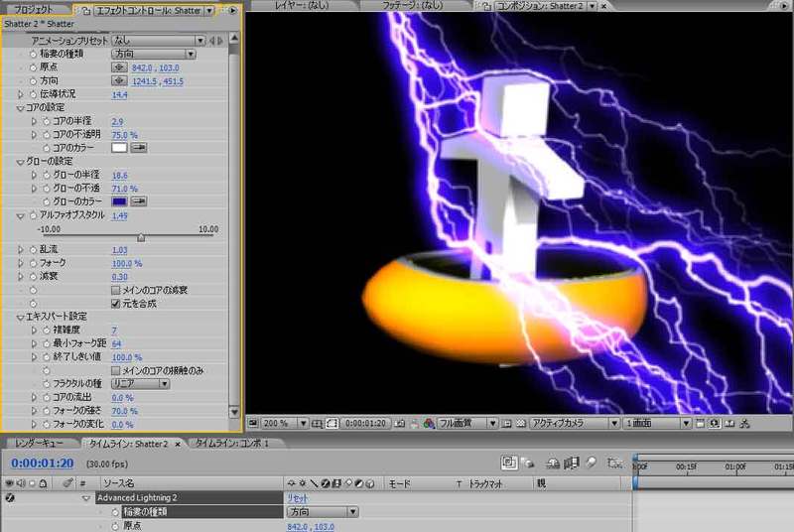Open アクティブカメラ view dropdown
Image resolution: width=794 pixels, height=532 pixels.
[x=575, y=423]
